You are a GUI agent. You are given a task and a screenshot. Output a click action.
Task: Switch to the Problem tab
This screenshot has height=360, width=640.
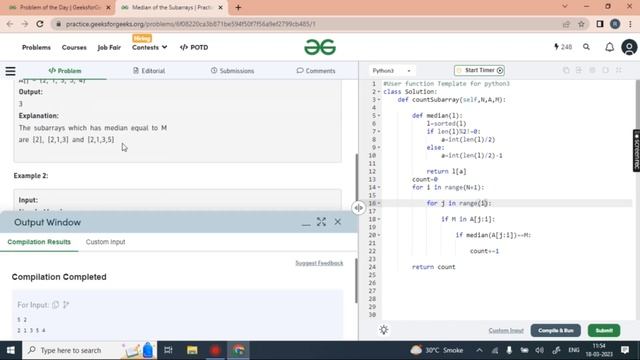65,71
